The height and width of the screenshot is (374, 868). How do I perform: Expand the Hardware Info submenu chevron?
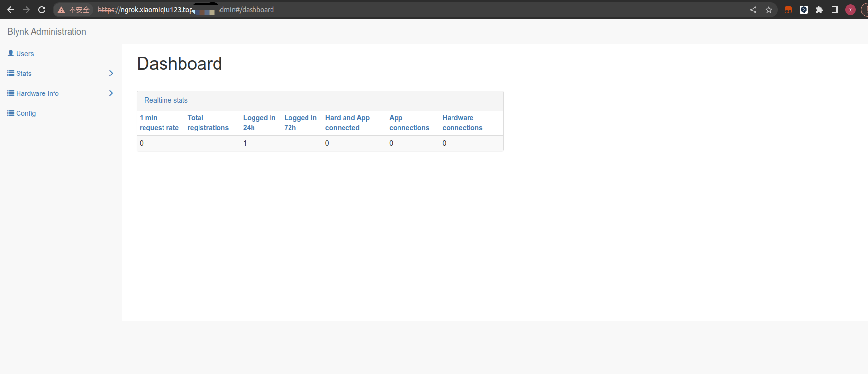[x=111, y=93]
